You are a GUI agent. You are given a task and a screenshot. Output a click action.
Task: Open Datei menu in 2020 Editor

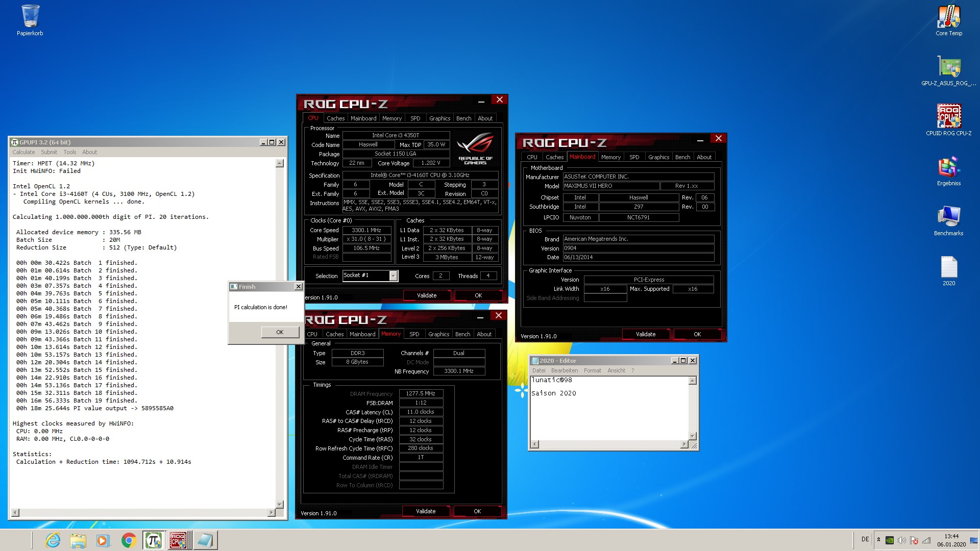(x=538, y=370)
